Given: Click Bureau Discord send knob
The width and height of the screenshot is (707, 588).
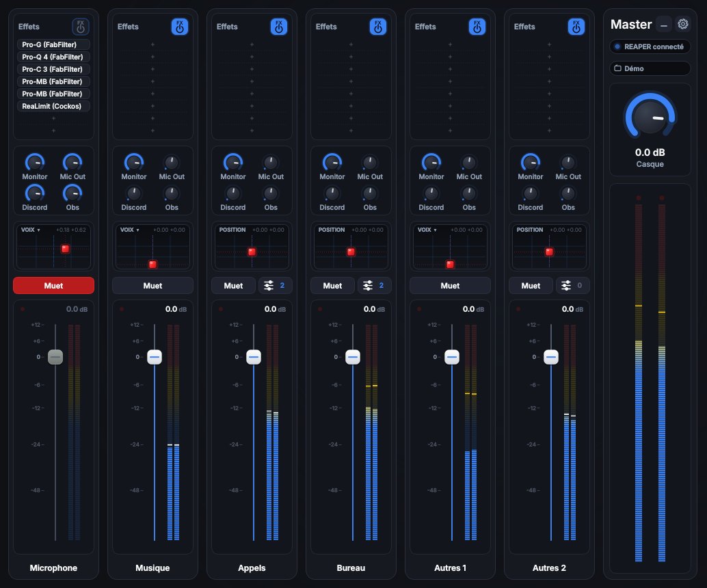Looking at the screenshot, I should (332, 193).
